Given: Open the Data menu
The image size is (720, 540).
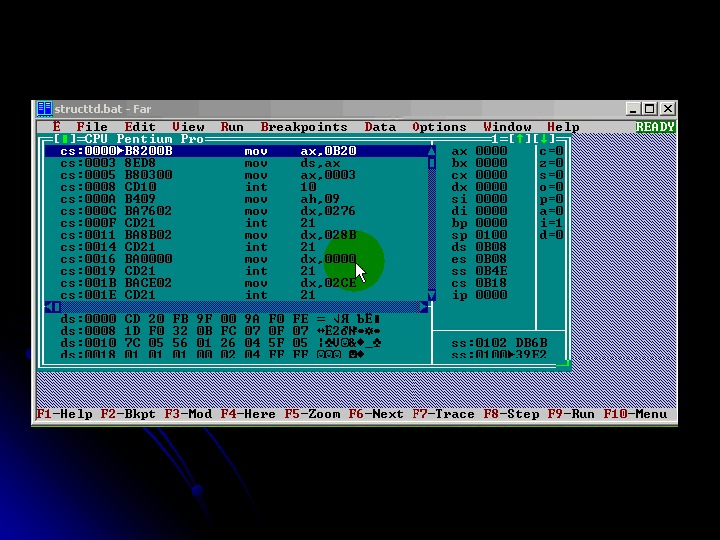Looking at the screenshot, I should pyautogui.click(x=380, y=126).
